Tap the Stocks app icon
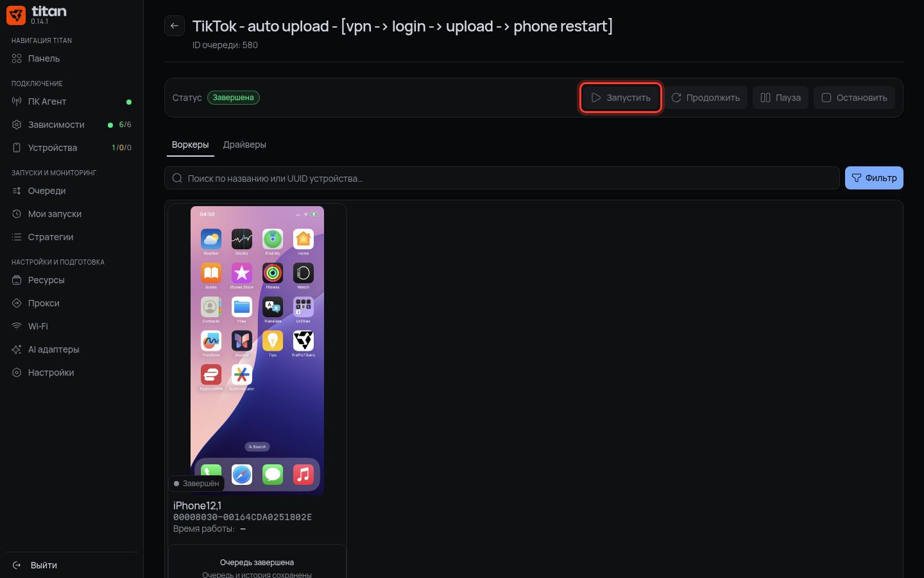The height and width of the screenshot is (578, 924). [x=242, y=239]
